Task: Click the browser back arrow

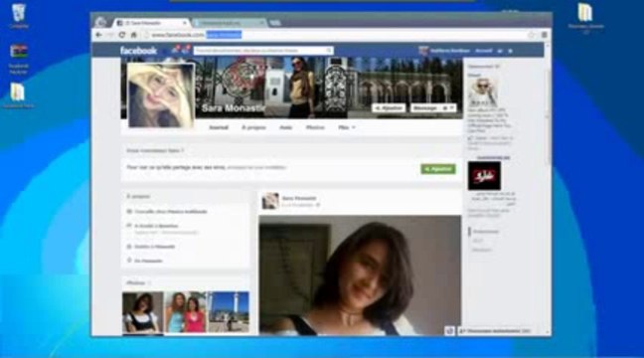Action: pos(98,35)
